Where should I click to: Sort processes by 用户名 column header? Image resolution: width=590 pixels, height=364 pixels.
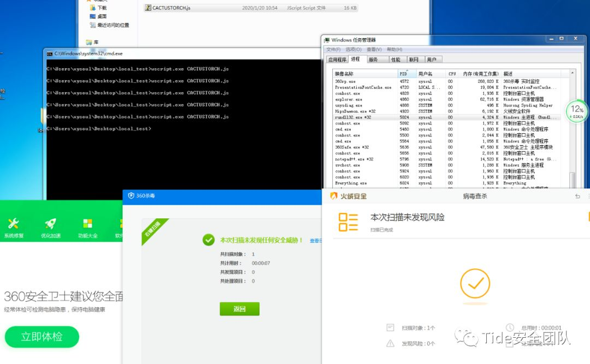point(430,74)
